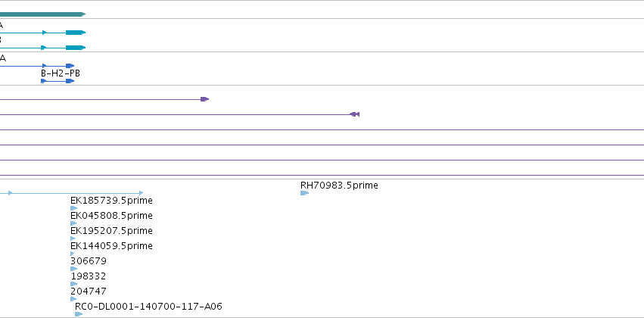Viewport: 644px width, 318px height.
Task: Select the thick cyan exon of first transcript
Action: (x=76, y=33)
